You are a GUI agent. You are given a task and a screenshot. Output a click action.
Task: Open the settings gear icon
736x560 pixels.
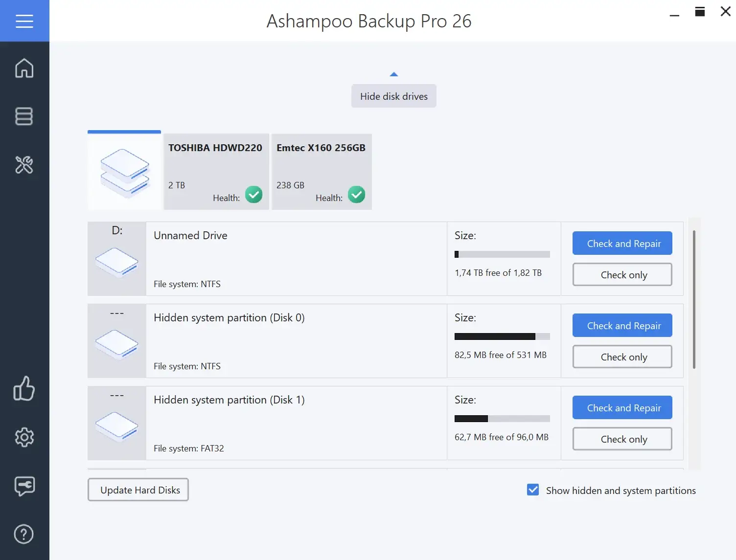[24, 437]
